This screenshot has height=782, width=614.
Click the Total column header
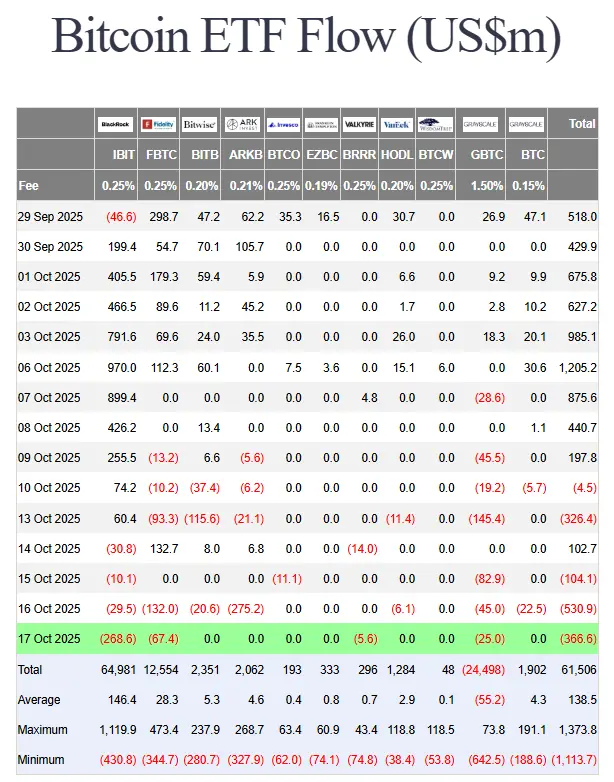[x=582, y=124]
